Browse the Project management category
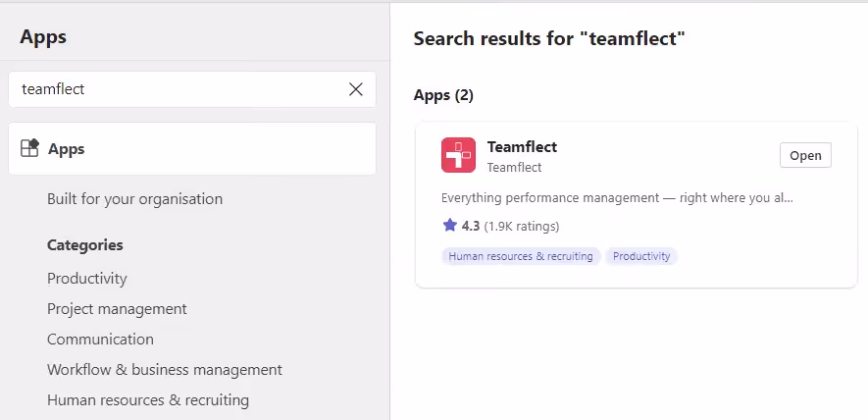The height and width of the screenshot is (420, 868). point(117,309)
